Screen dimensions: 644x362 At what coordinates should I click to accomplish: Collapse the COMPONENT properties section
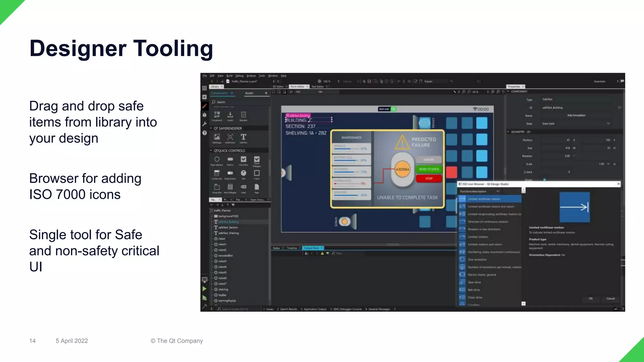[x=508, y=91]
